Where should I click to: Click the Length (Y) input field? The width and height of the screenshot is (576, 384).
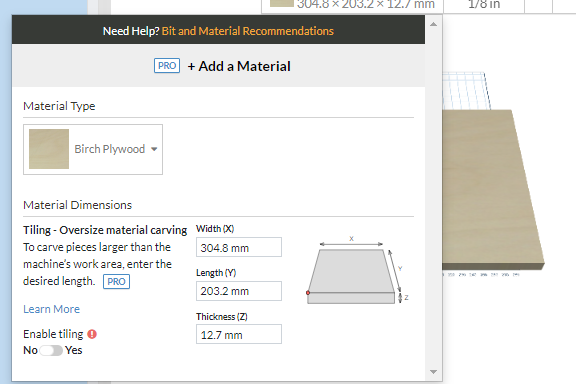[239, 291]
